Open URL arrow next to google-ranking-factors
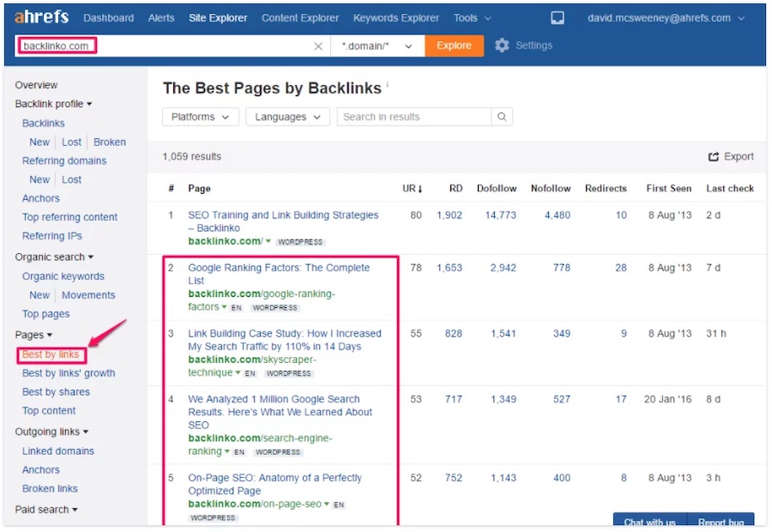Image resolution: width=772 pixels, height=532 pixels. coord(224,306)
